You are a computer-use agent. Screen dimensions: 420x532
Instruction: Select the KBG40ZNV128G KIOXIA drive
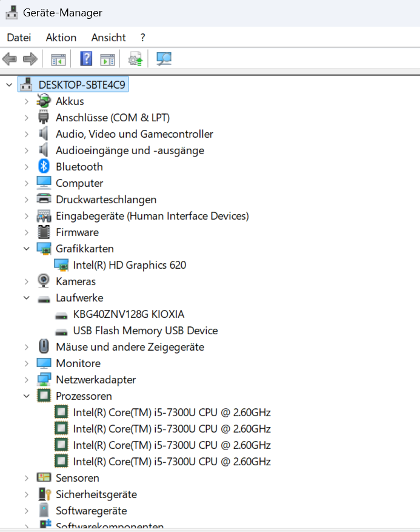129,314
